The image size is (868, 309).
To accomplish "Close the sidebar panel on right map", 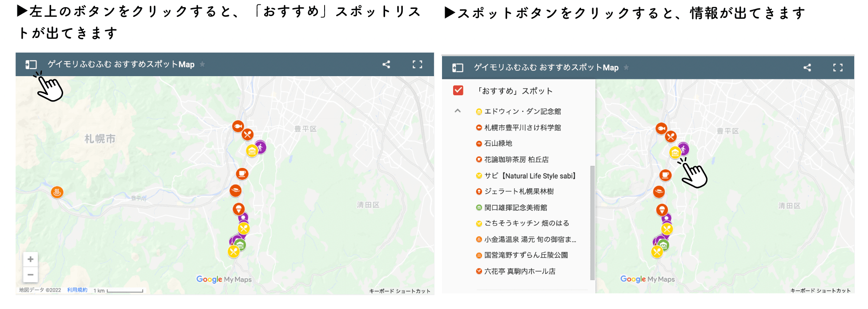I will click(458, 68).
